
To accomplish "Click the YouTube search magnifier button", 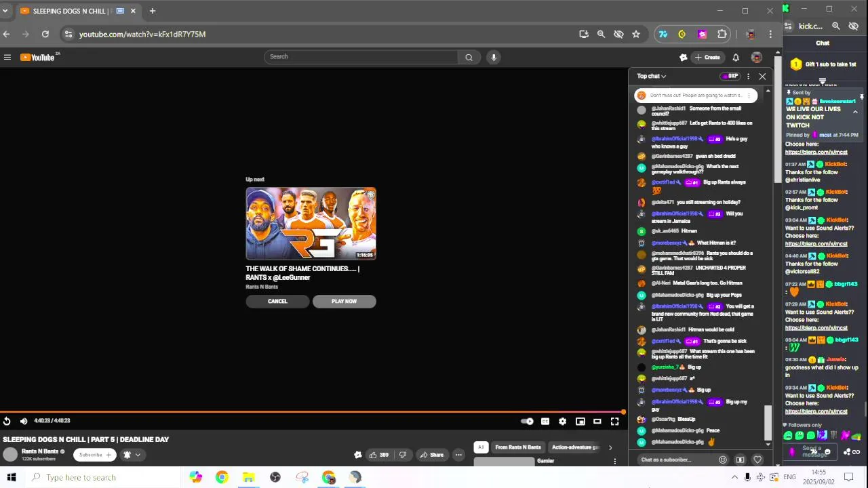I will tap(469, 57).
